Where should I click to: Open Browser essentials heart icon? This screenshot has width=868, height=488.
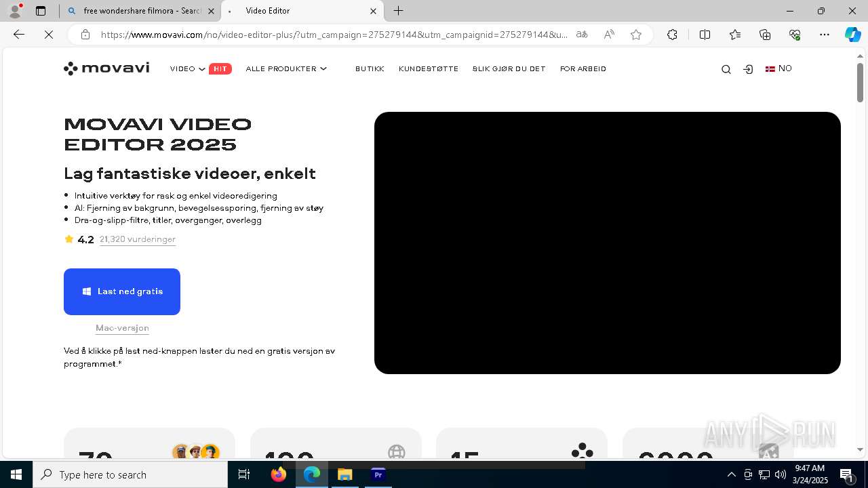coord(795,35)
